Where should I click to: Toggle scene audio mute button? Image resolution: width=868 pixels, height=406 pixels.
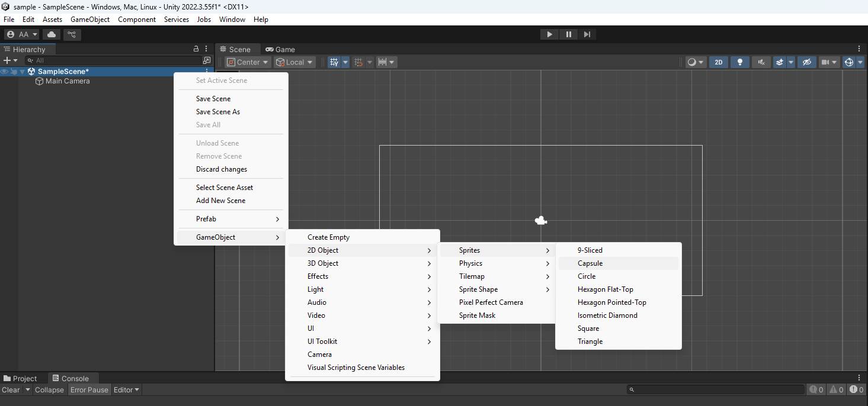tap(761, 62)
